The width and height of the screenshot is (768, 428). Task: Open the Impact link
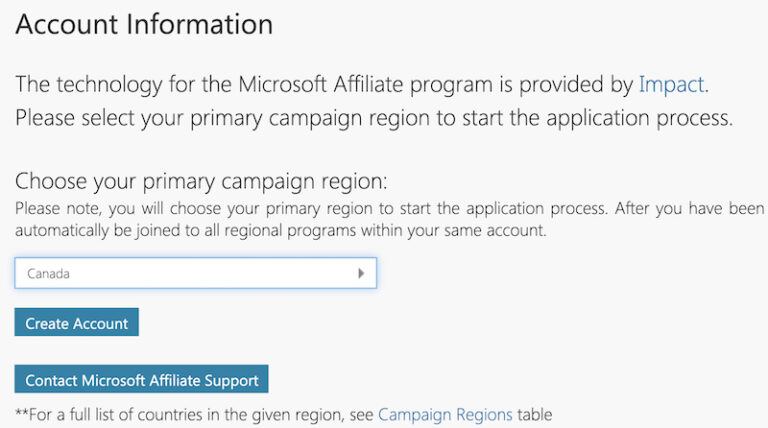click(x=672, y=84)
